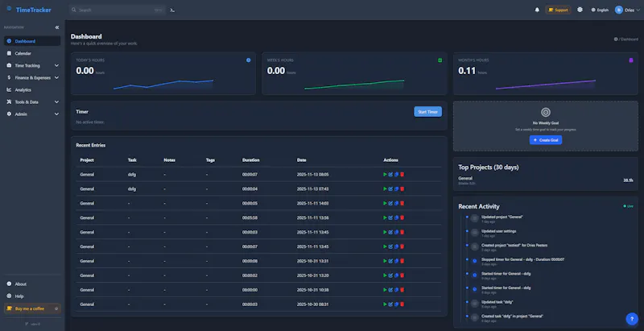Delete the entry dated 2025-11-13 08:05
The image size is (644, 331).
click(402, 175)
